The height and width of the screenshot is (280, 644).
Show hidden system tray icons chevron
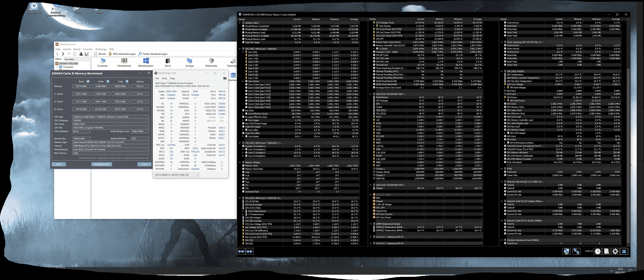click(x=611, y=271)
